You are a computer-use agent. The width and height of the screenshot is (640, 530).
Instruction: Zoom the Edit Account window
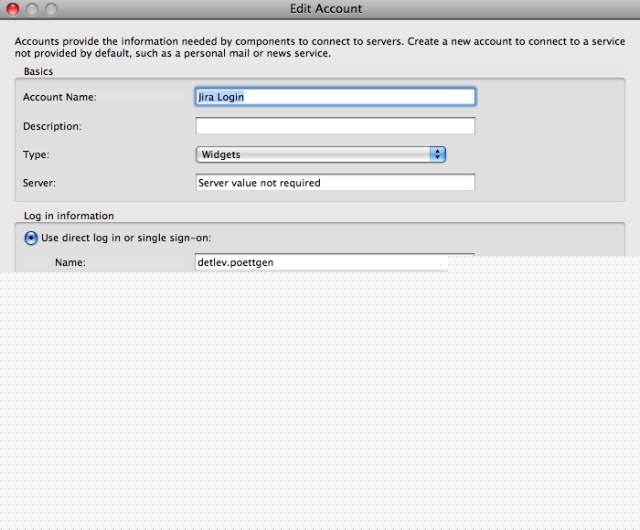tap(51, 9)
